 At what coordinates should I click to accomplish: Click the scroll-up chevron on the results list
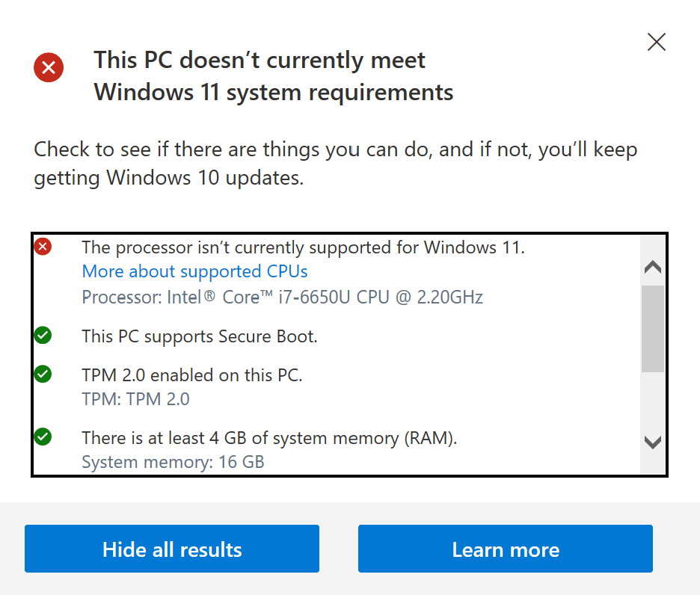pyautogui.click(x=651, y=268)
